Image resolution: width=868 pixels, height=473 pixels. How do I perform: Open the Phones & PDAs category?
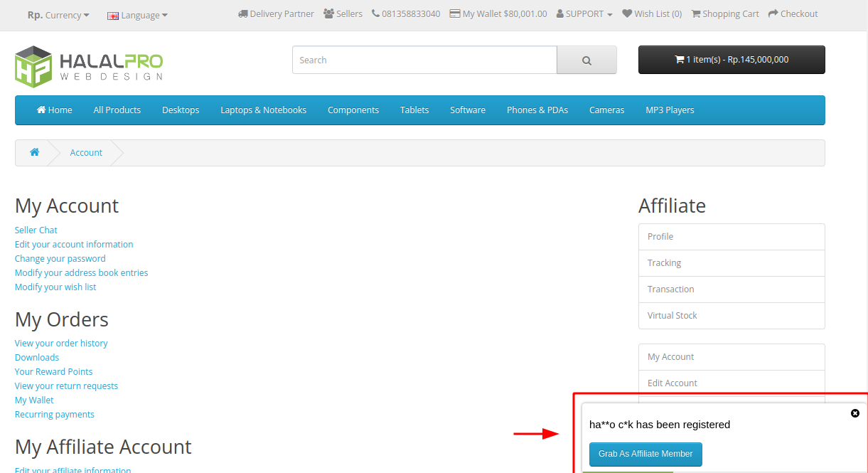tap(537, 110)
